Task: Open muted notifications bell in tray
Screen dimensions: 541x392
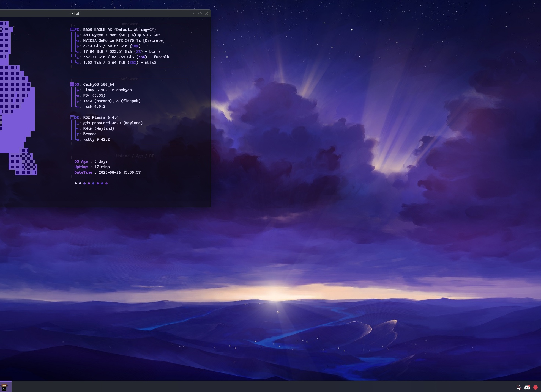Action: (x=519, y=387)
